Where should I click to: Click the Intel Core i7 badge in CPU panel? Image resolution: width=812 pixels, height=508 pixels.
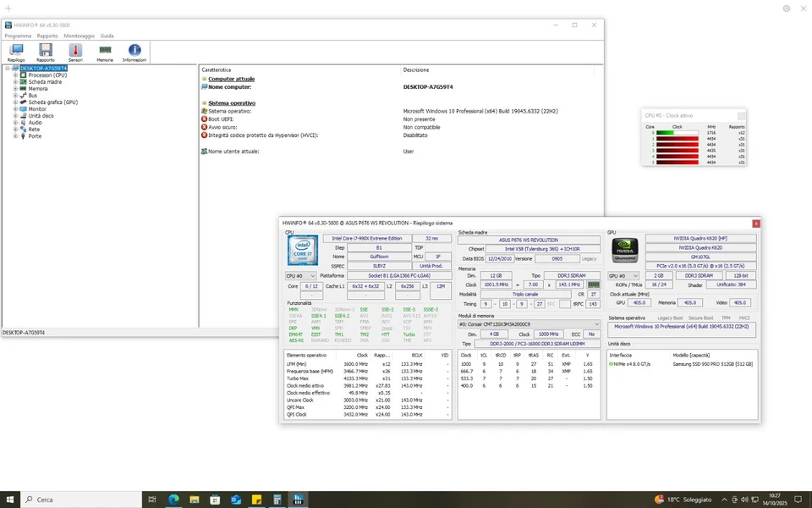303,251
